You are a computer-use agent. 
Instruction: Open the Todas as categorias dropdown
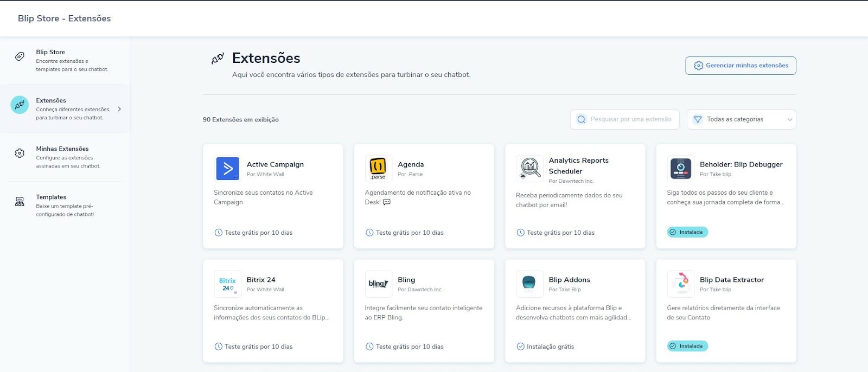[741, 119]
